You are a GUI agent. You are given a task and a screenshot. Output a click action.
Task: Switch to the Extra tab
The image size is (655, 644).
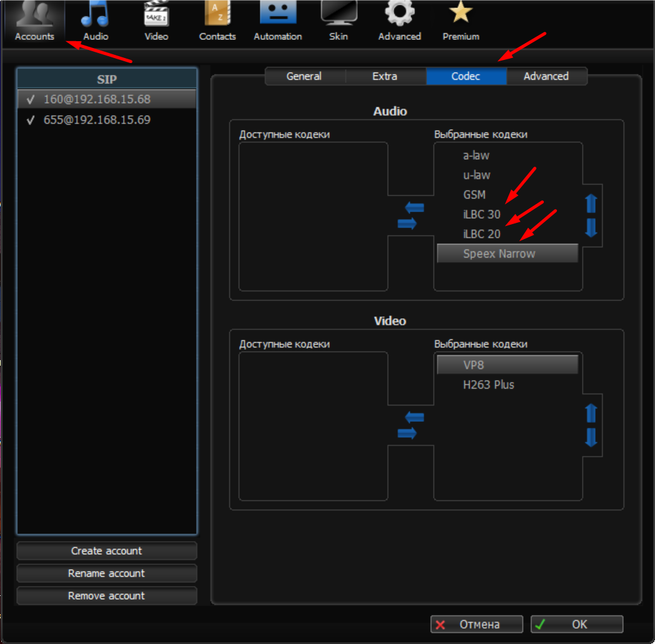tap(385, 76)
